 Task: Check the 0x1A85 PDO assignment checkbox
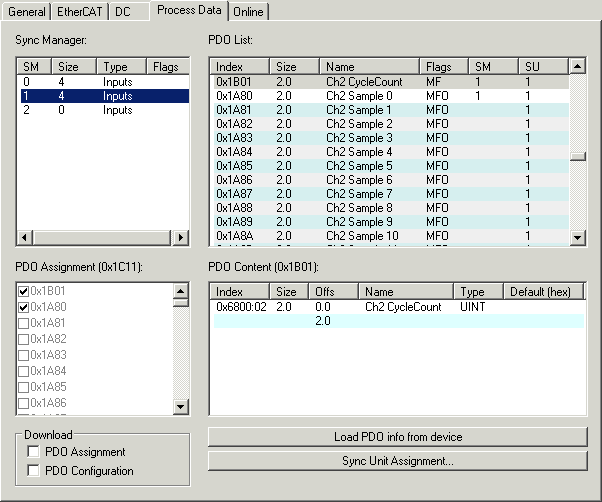[23, 387]
